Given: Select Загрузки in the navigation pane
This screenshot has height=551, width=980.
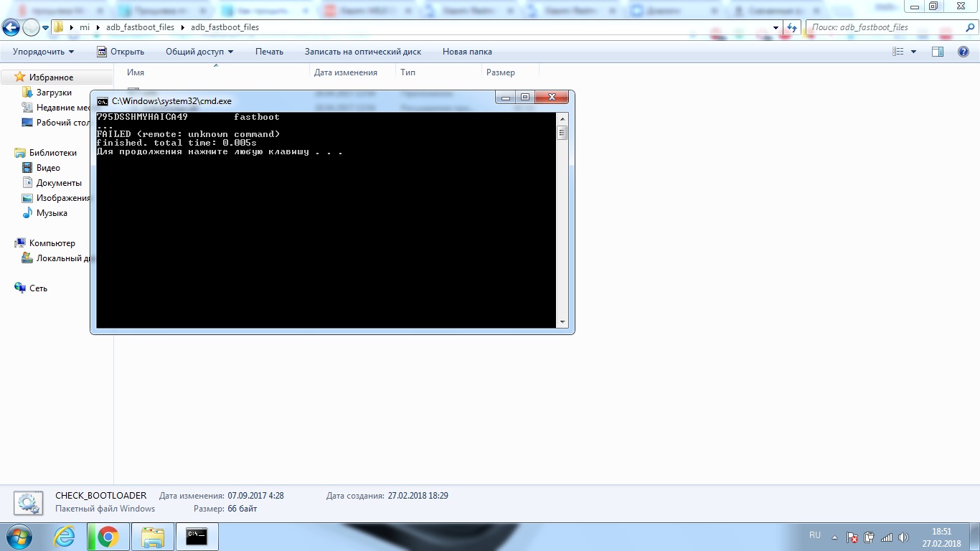Looking at the screenshot, I should 54,93.
